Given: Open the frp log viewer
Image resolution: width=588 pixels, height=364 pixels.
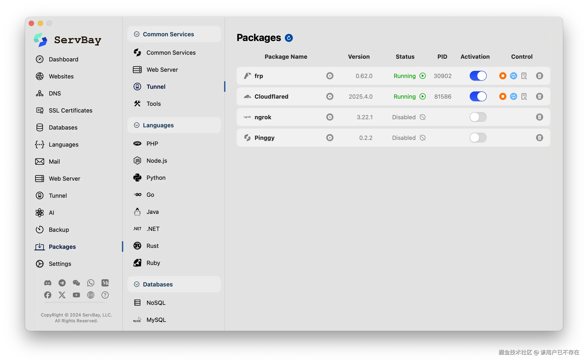Looking at the screenshot, I should tap(524, 76).
